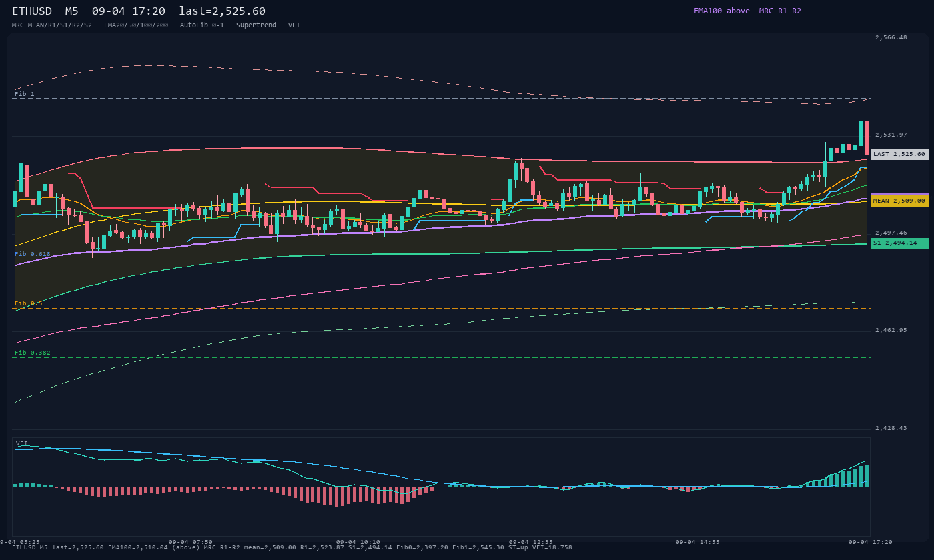Select 'Fib1=2,545.30' in the bottom status line
Image resolution: width=934 pixels, height=560 pixels.
[x=478, y=547]
